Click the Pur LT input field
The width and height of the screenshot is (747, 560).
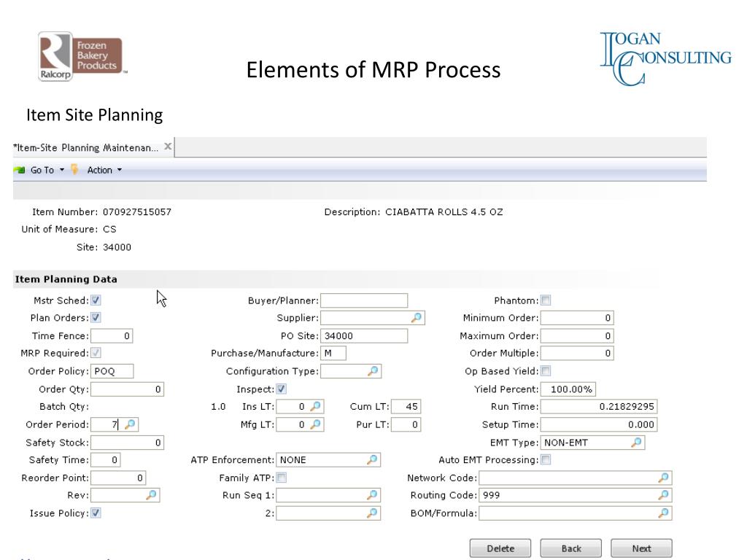click(x=406, y=424)
